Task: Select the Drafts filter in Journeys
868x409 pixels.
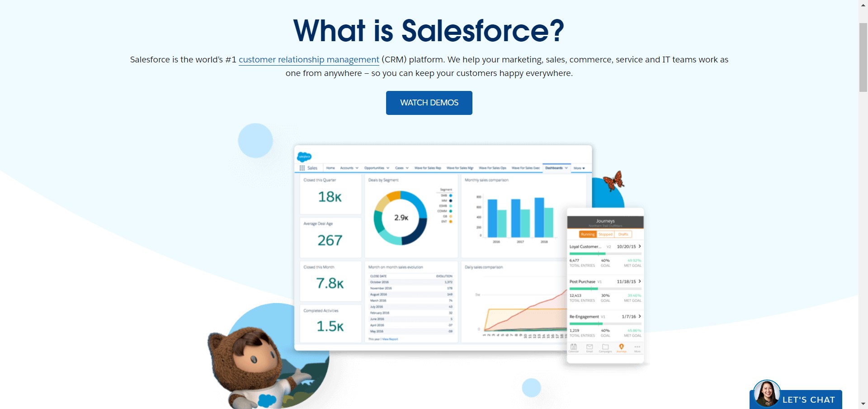Action: [x=623, y=234]
